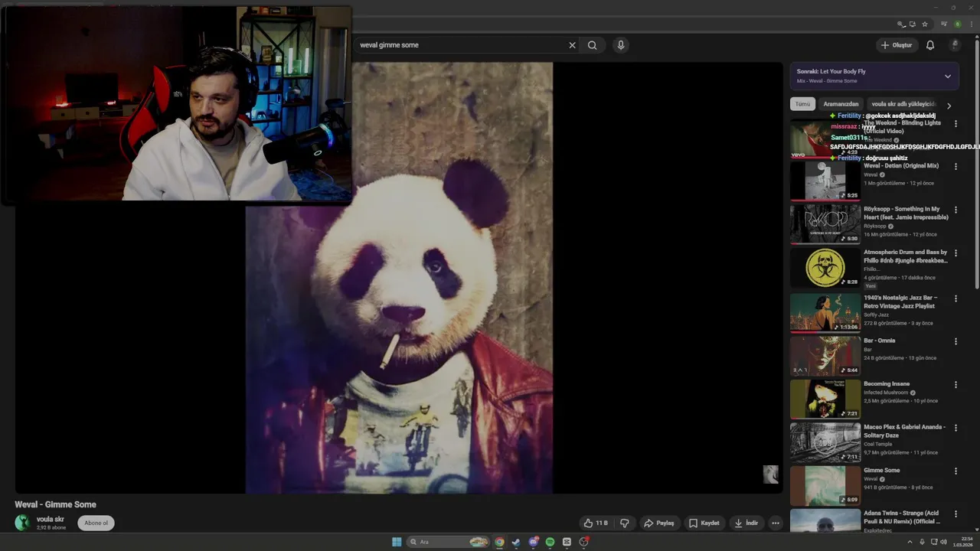Open Softly Jazz channel name
Screen dimensions: 980x551
[x=876, y=315]
